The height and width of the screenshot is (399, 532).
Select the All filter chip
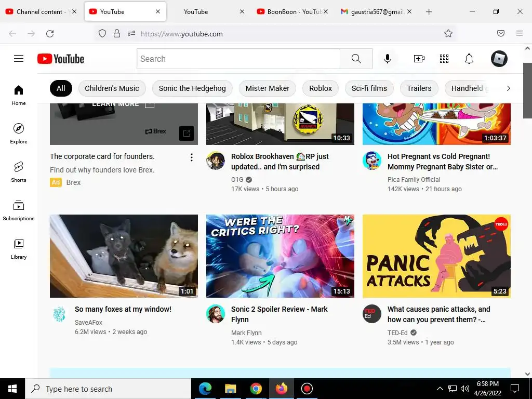pyautogui.click(x=61, y=88)
